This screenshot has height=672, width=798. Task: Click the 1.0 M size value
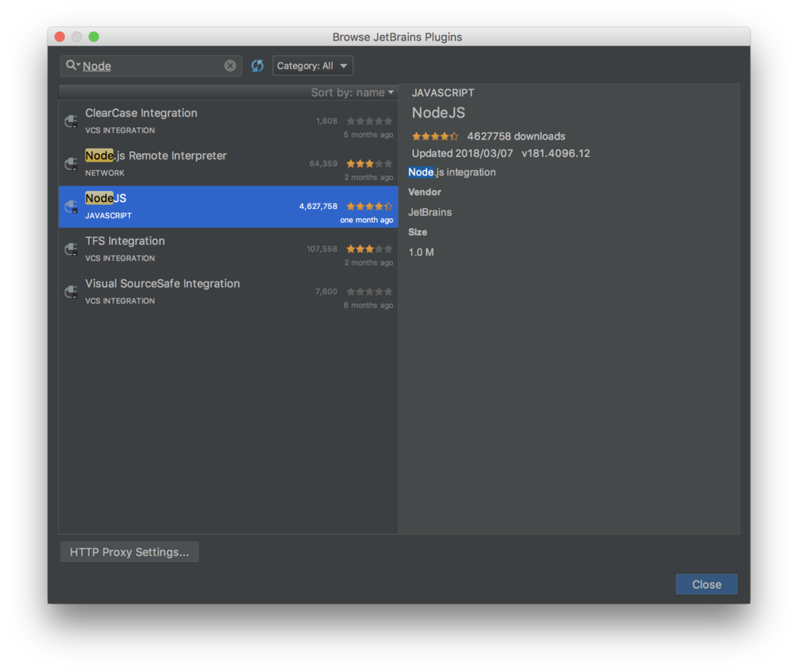pos(421,252)
